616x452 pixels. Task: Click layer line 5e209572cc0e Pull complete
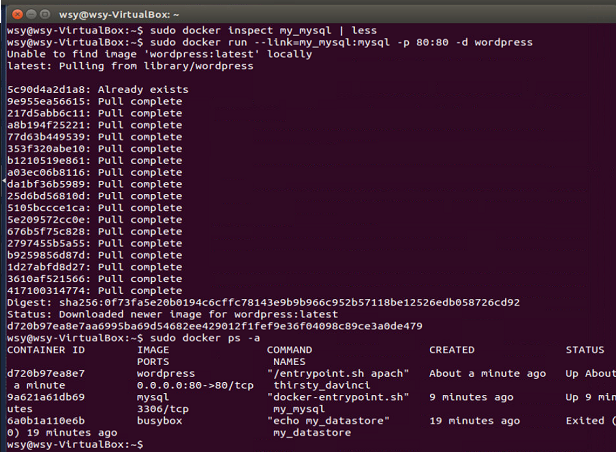click(x=95, y=219)
